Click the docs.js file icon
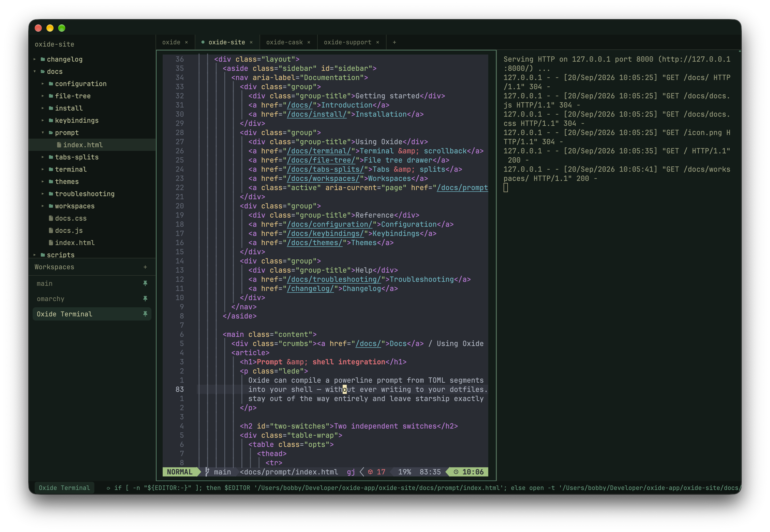The width and height of the screenshot is (770, 532). pyautogui.click(x=51, y=231)
